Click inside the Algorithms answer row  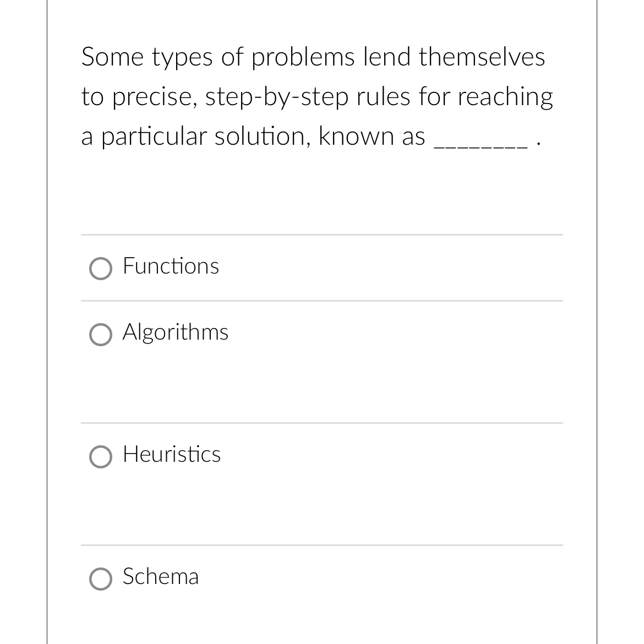coord(322,361)
